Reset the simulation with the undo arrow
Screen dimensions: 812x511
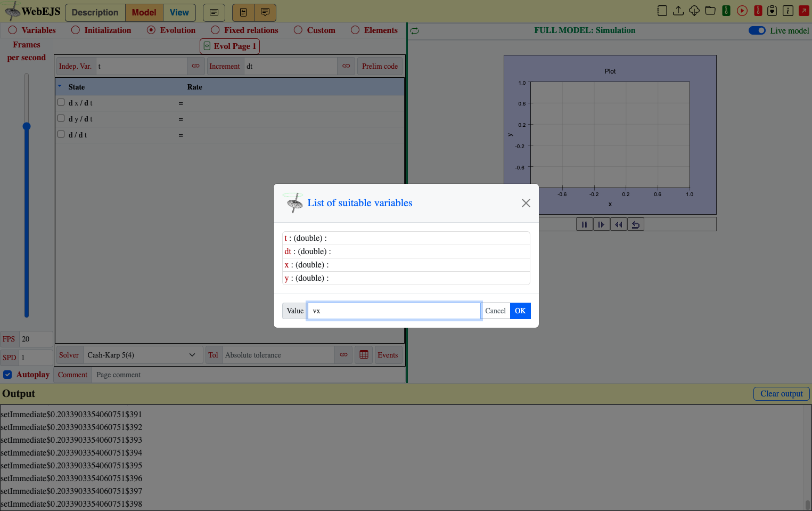[636, 224]
